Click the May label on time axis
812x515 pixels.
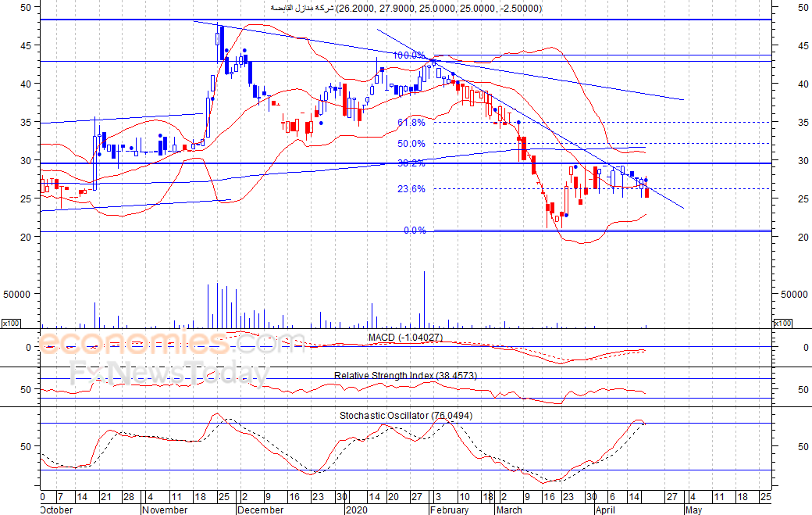[x=693, y=510]
